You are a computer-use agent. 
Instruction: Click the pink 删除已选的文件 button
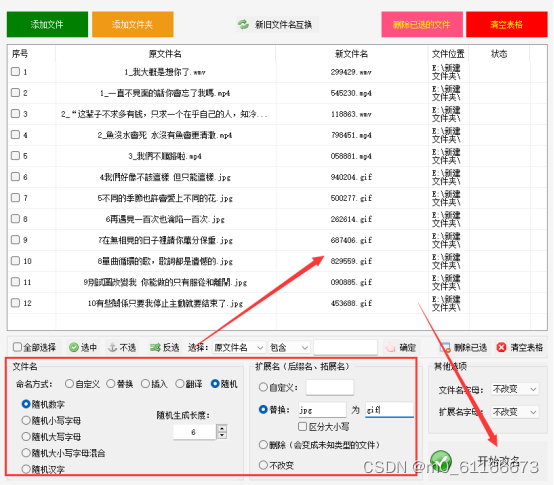[x=422, y=24]
